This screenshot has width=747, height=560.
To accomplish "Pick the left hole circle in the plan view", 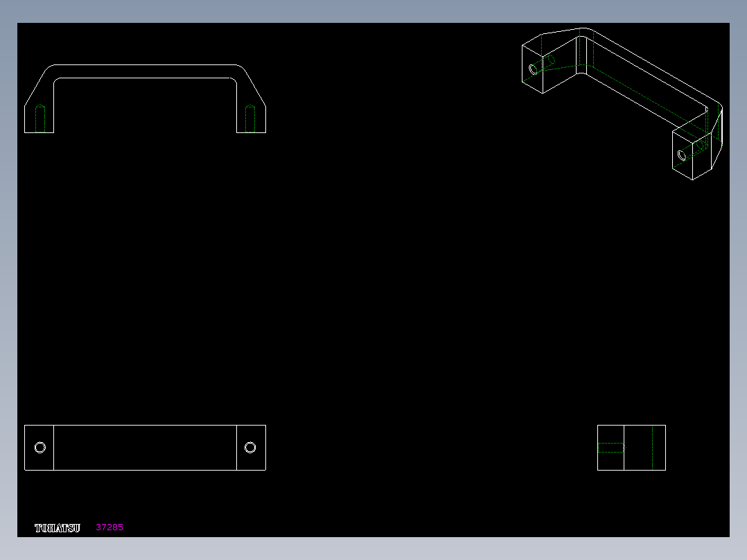I will pos(40,448).
